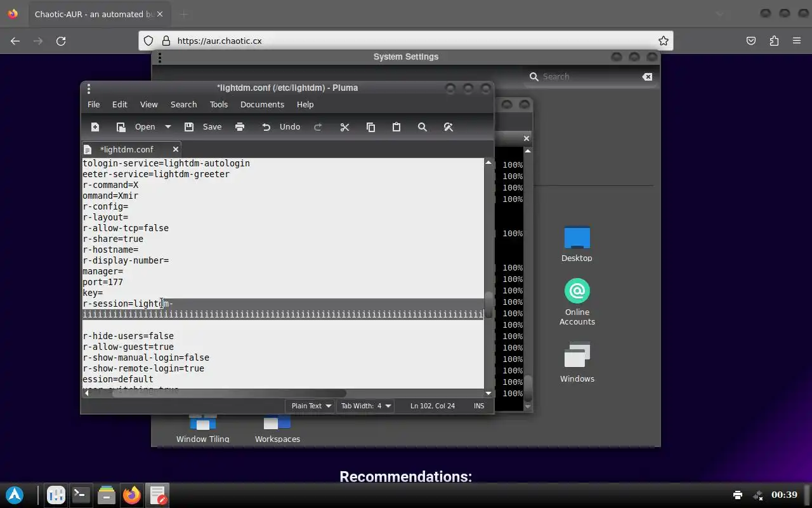Image resolution: width=812 pixels, height=508 pixels.
Task: Switch to Pluma editor taskbar icon
Action: coord(157,495)
